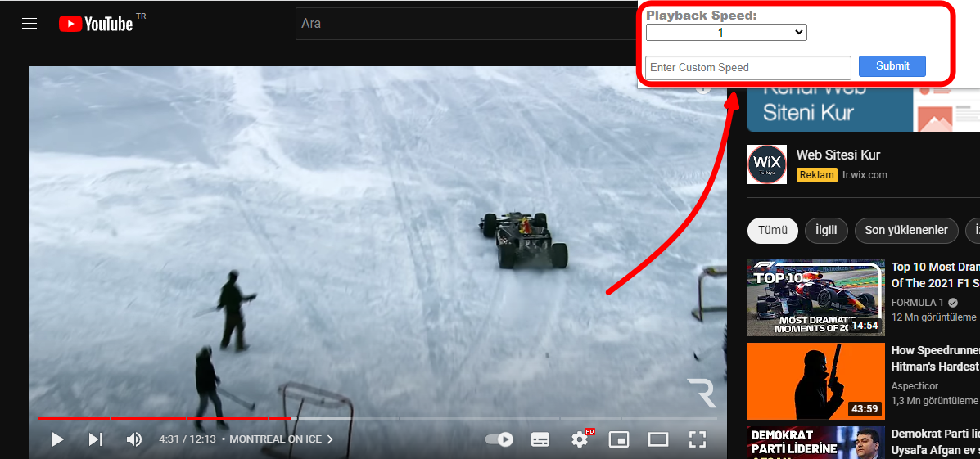Enable theater mode view

click(658, 439)
